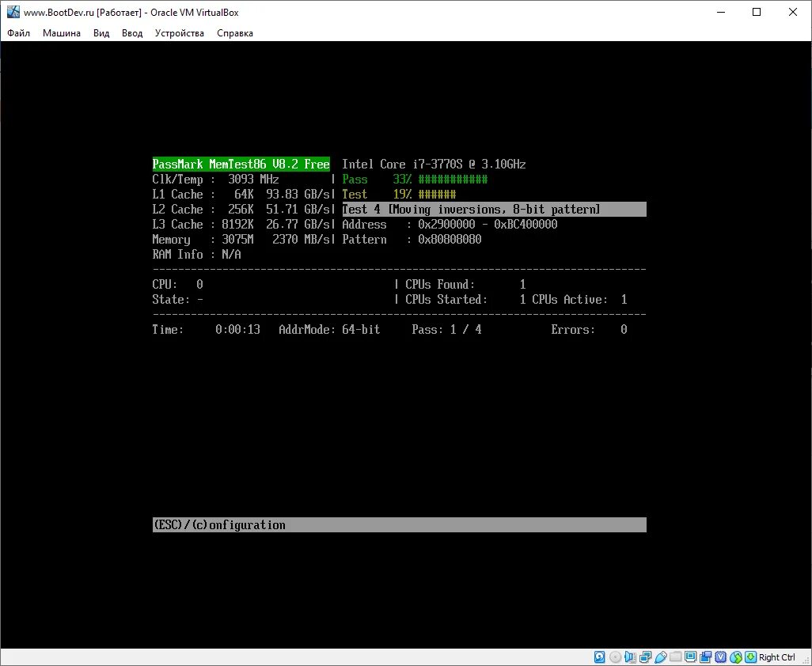Click the CPU: 0 label

point(177,284)
